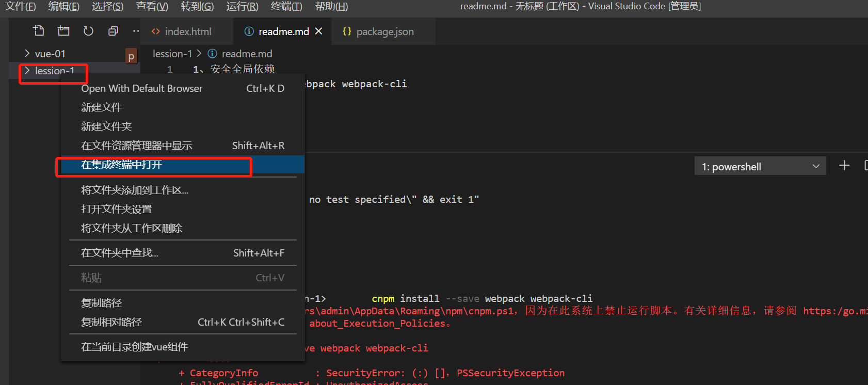Screen dimensions: 868x385
Task: Click the 'CategoryInfo' error line in terminal
Action: pos(372,373)
